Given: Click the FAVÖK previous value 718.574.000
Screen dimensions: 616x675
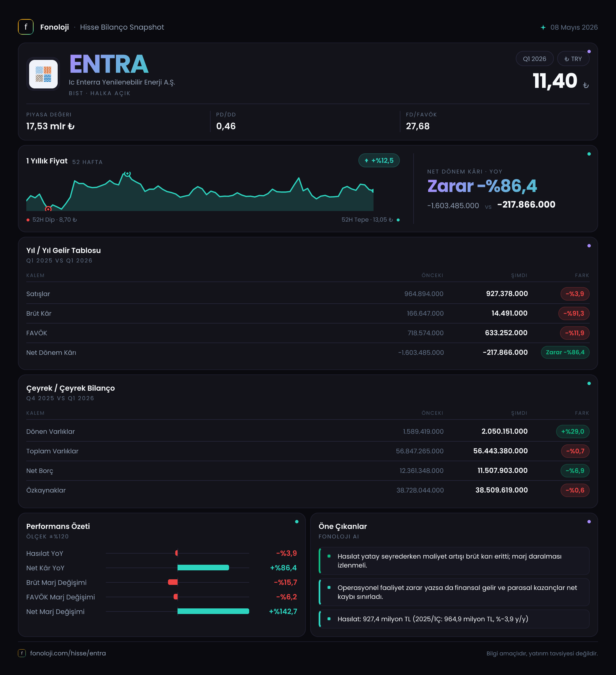Looking at the screenshot, I should (425, 333).
